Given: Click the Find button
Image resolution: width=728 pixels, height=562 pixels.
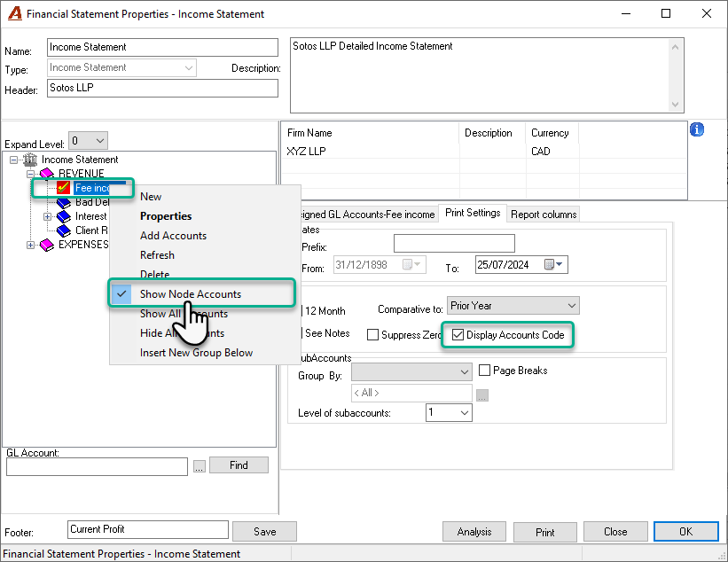Looking at the screenshot, I should pyautogui.click(x=239, y=465).
